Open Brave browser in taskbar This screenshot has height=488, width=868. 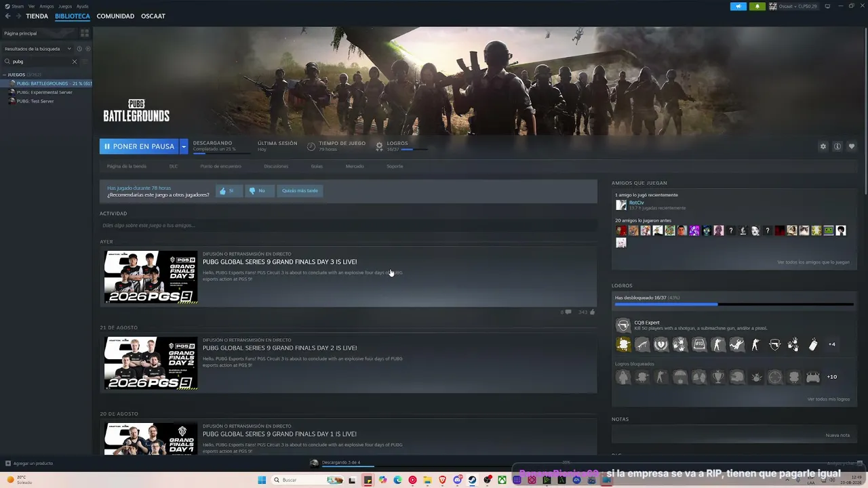tap(442, 480)
